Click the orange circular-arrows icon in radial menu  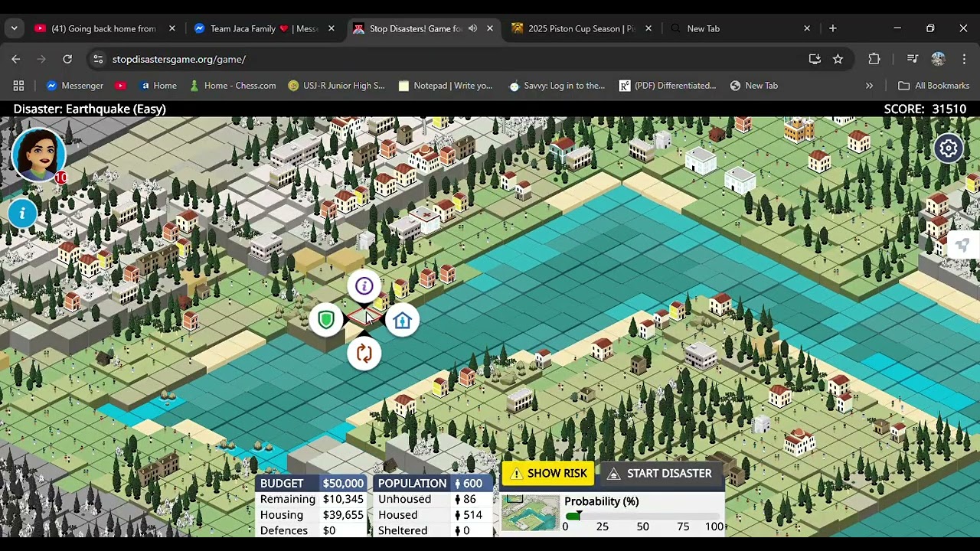[364, 354]
